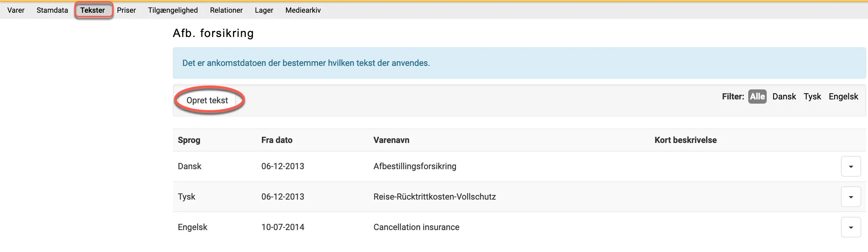Image resolution: width=868 pixels, height=252 pixels.
Task: Select the Alle filter option
Action: [757, 97]
